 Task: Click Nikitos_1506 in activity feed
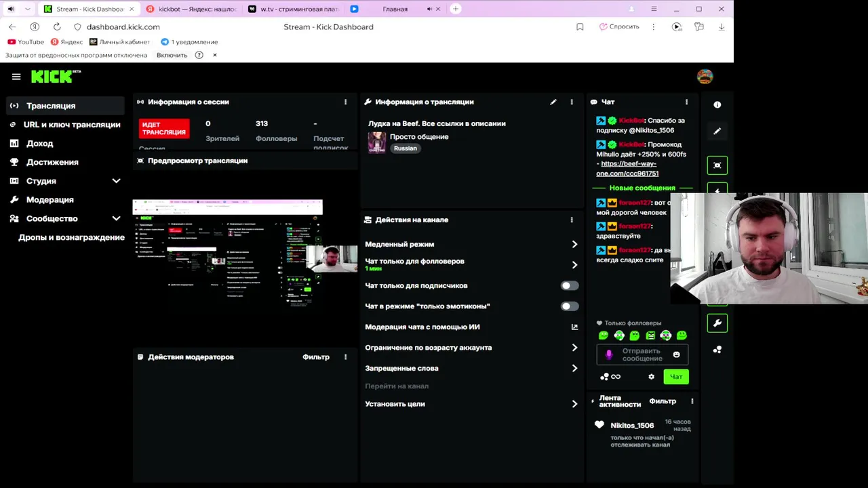632,426
